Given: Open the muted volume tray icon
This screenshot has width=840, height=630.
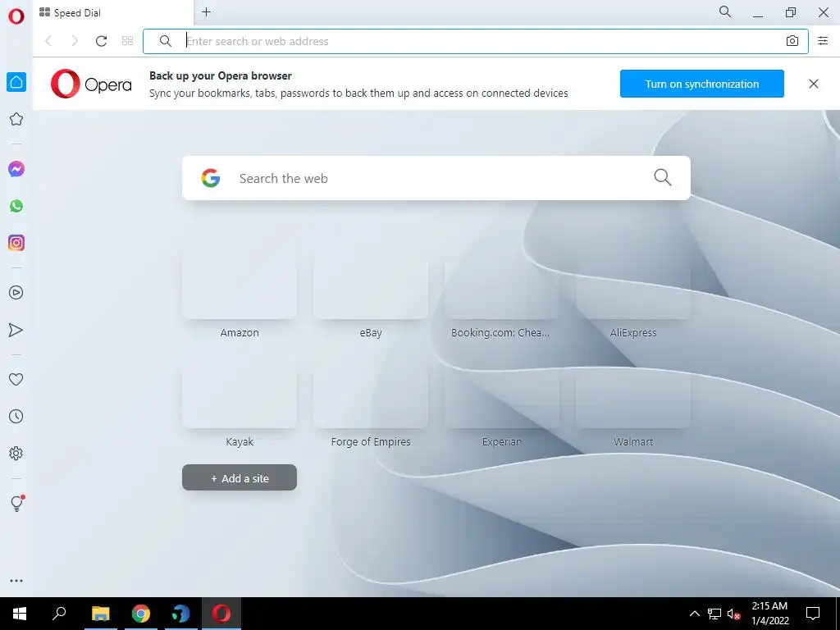Looking at the screenshot, I should (x=734, y=614).
